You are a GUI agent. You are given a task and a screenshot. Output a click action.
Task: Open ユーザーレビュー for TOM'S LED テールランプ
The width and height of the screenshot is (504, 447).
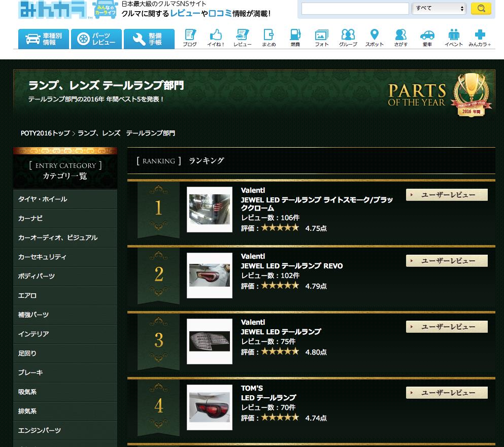click(x=447, y=393)
